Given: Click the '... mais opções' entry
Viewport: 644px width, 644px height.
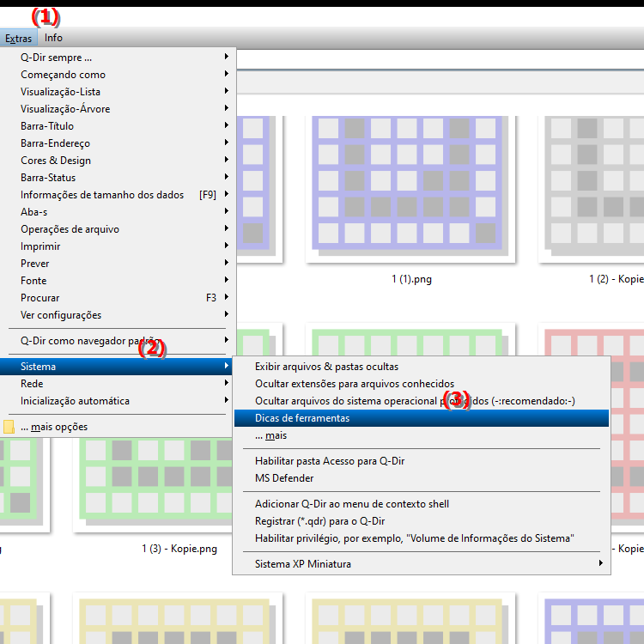Looking at the screenshot, I should [118, 427].
